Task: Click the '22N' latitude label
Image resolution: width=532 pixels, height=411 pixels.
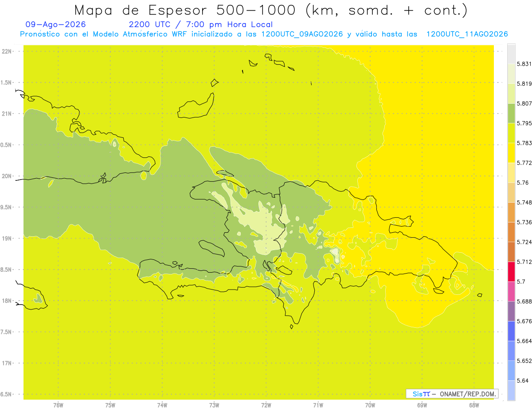Action: (7, 51)
